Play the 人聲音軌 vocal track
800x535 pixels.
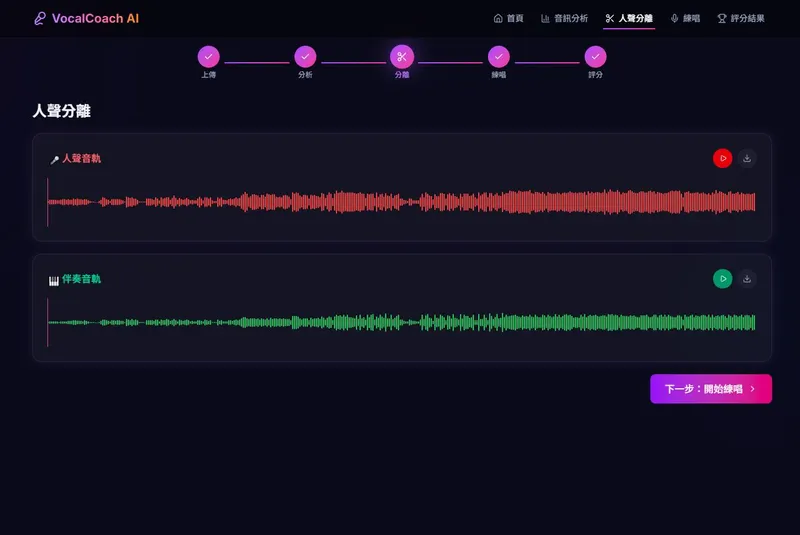pyautogui.click(x=722, y=158)
